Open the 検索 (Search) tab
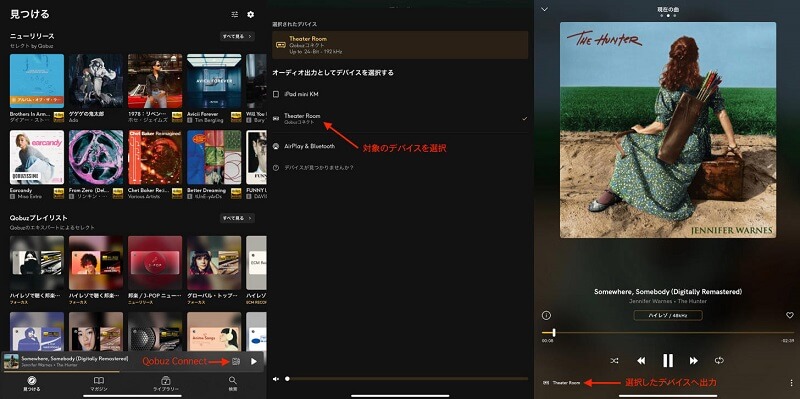 click(x=233, y=384)
